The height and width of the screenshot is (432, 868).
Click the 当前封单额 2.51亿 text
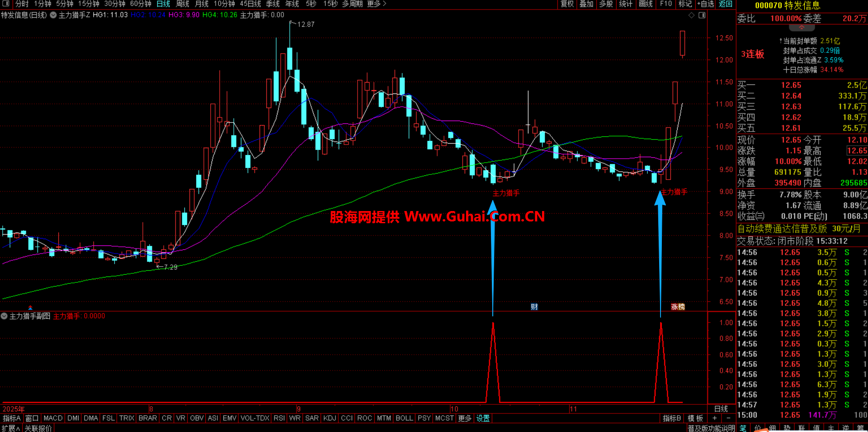[811, 41]
